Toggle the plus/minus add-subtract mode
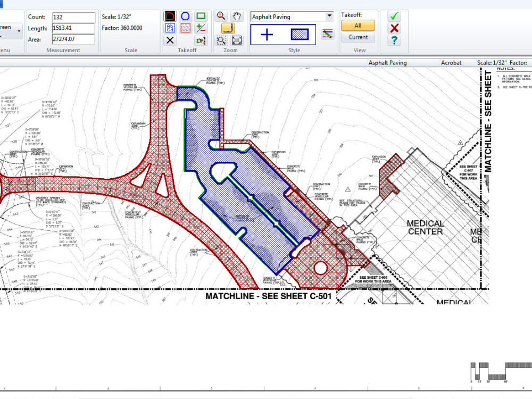Viewport: 532px width, 399px height. tap(201, 28)
